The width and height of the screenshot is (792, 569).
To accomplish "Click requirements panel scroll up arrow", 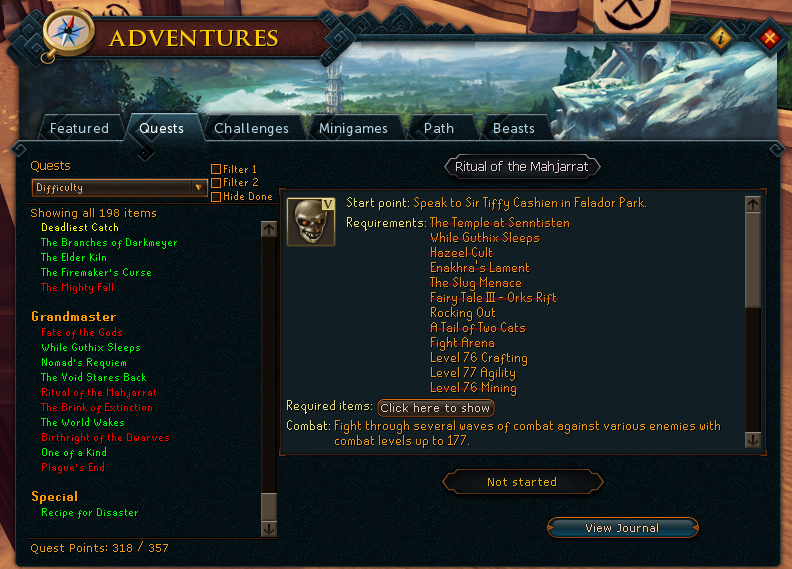I will point(753,204).
